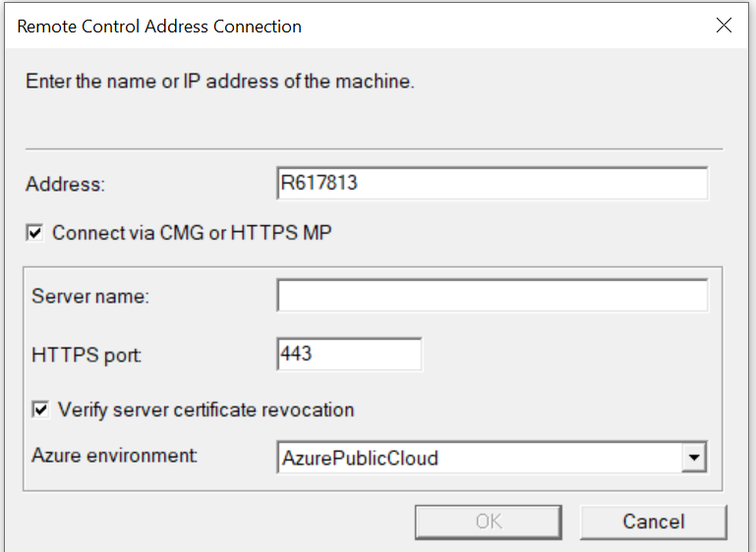
Task: Click the HTTPS port: label
Action: pos(87,356)
